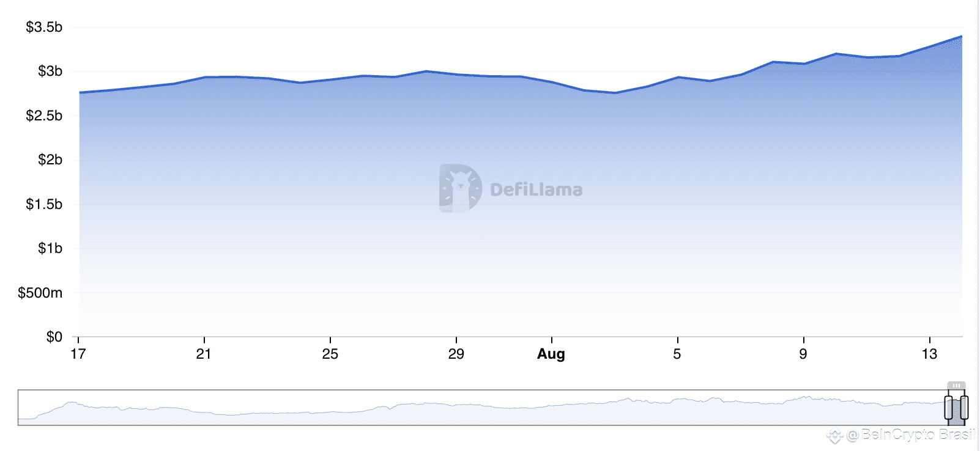Click the chart line's final data point at far right
Image resolution: width=980 pixels, height=451 pixels.
[x=962, y=37]
